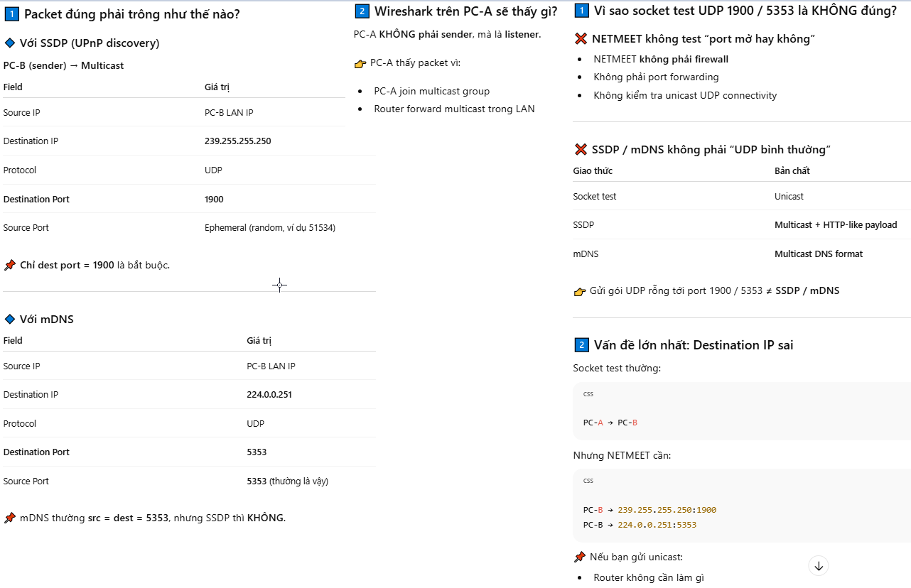This screenshot has width=911, height=588.
Task: Click blue diamond icon beside "Với mDNS"
Action: pos(10,320)
